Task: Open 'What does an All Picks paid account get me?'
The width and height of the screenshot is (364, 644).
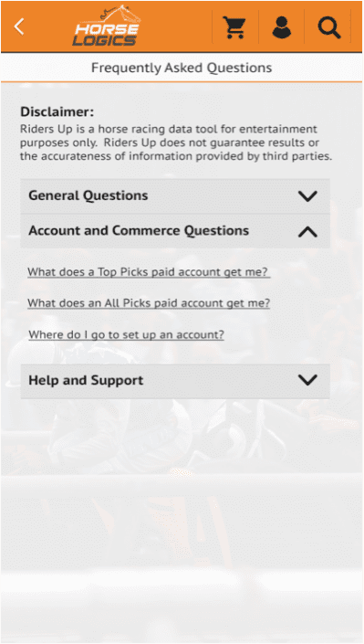Action: pos(149,303)
